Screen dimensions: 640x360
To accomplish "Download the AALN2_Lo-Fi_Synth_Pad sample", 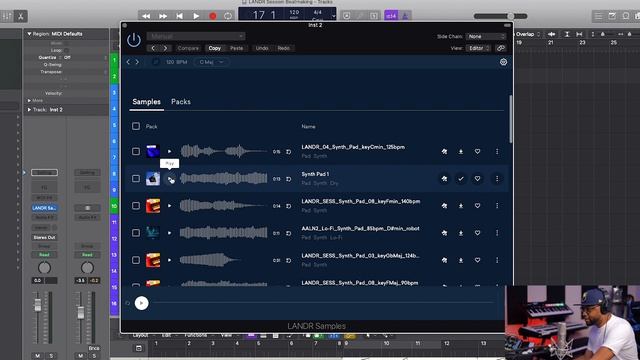I will click(x=461, y=233).
